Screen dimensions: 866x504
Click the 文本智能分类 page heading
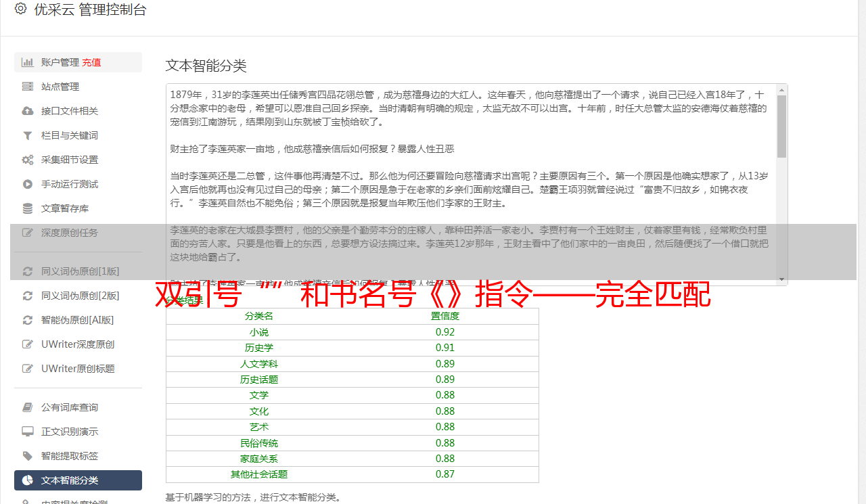(206, 66)
